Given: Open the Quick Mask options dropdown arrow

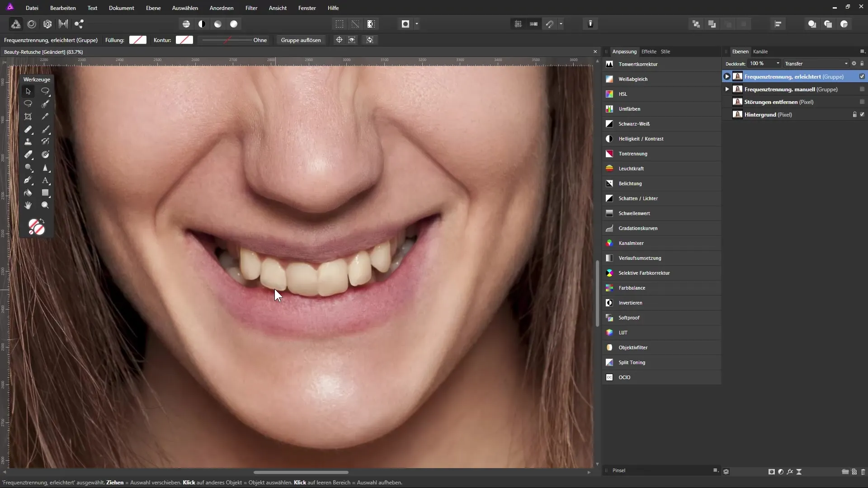Looking at the screenshot, I should 417,24.
